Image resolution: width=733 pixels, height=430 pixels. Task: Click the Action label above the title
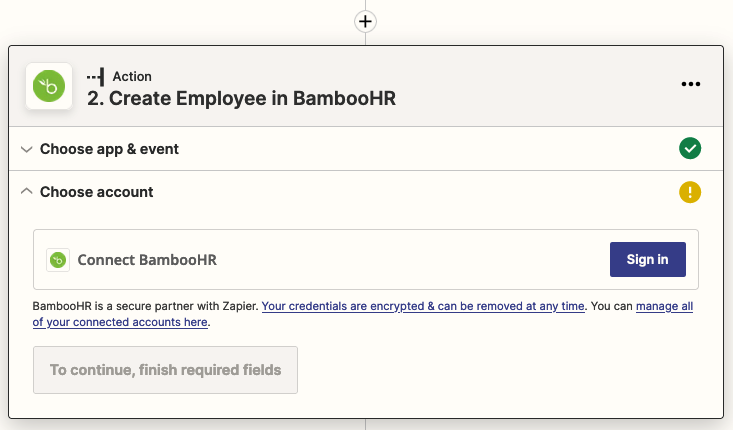pos(132,76)
